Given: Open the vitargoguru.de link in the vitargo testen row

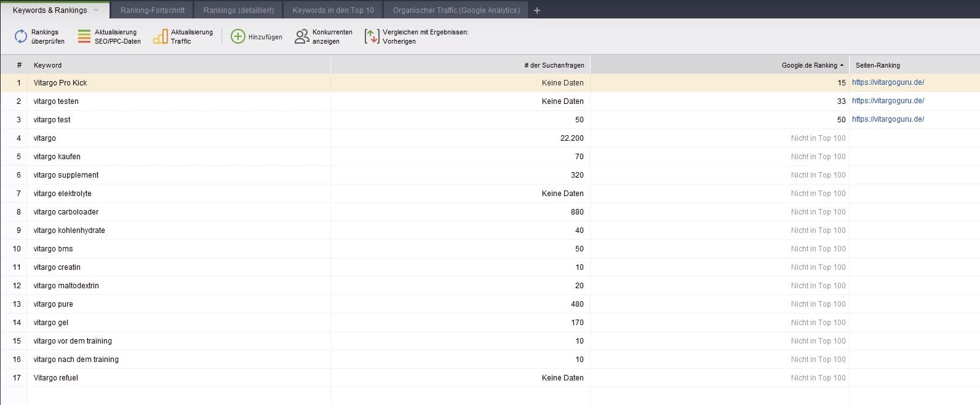Looking at the screenshot, I should pos(888,101).
